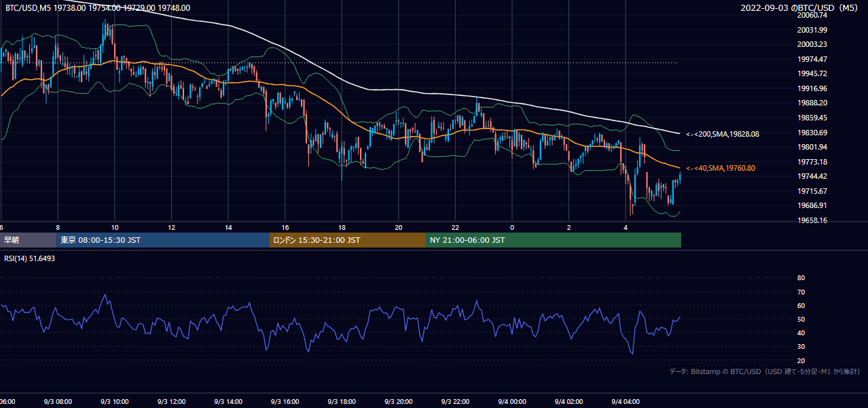Select the ロンドン 15:30-21:00 JST session bar
The image size is (868, 408).
(348, 240)
